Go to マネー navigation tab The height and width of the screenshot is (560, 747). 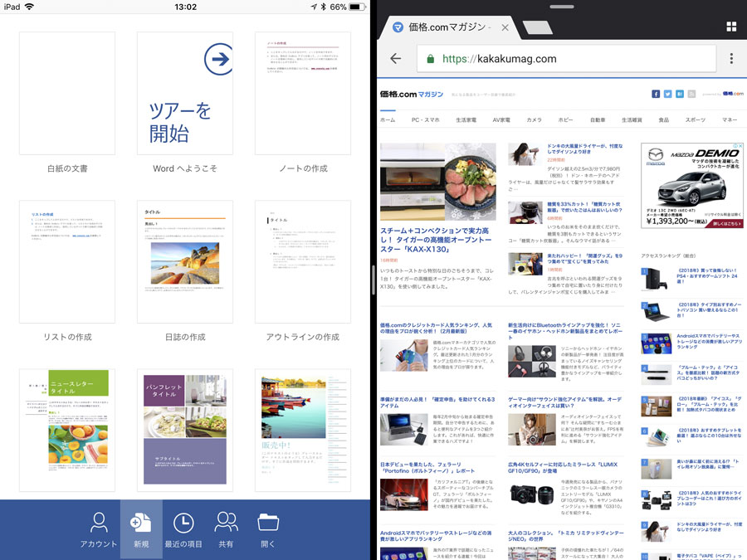[730, 120]
